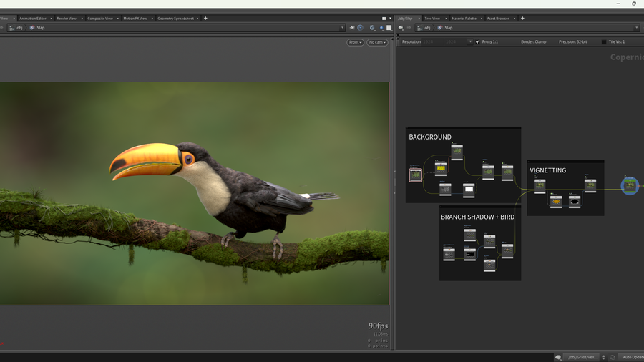Click the speech bubble messages icon in status bar
The image size is (644, 362).
click(558, 357)
